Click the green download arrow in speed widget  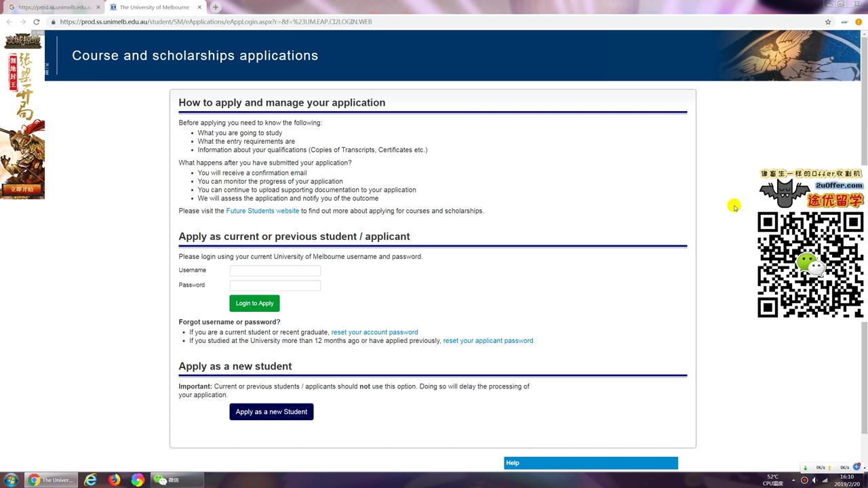tap(806, 468)
